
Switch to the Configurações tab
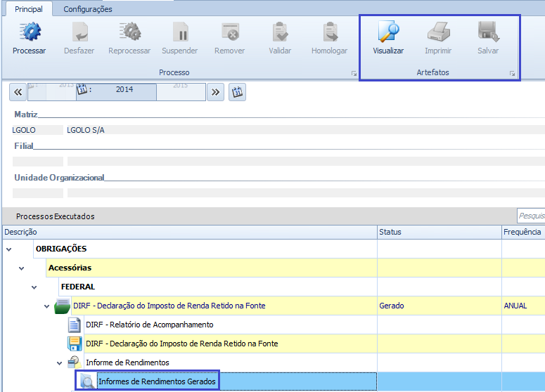(x=88, y=9)
